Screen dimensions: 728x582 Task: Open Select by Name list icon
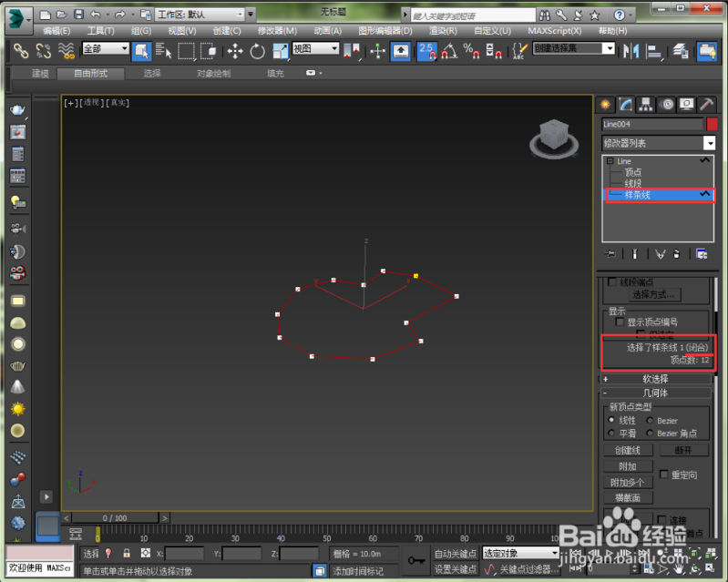coord(163,51)
